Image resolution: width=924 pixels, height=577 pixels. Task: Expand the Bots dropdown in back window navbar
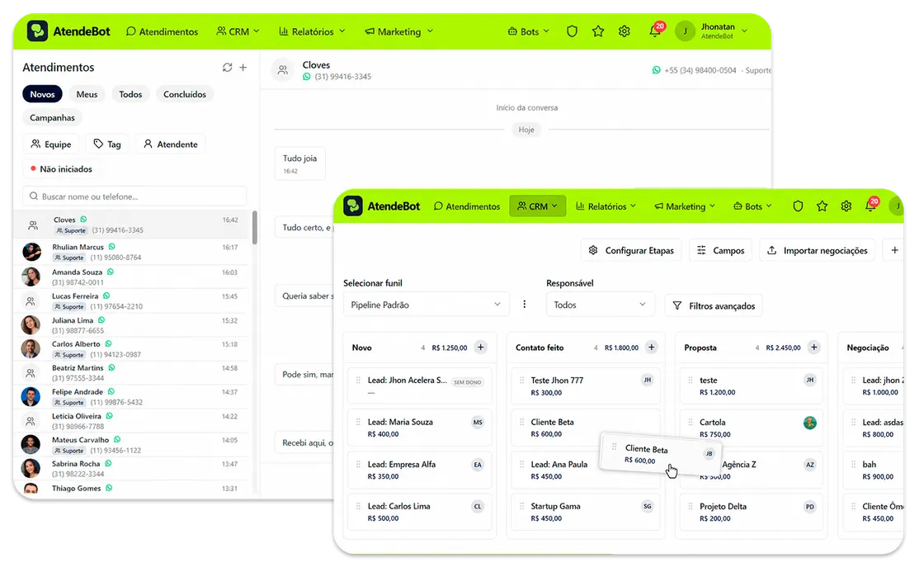tap(529, 31)
